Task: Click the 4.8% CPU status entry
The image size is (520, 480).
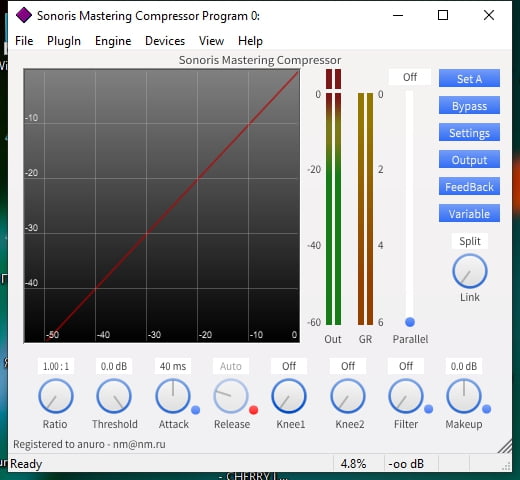Action: tap(353, 464)
